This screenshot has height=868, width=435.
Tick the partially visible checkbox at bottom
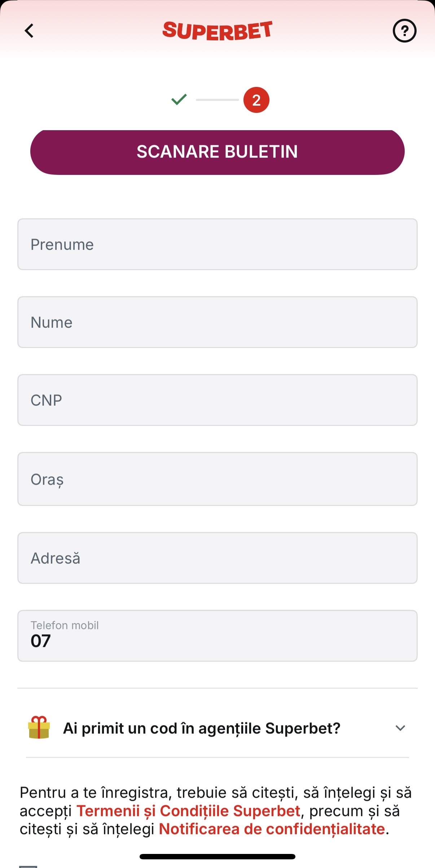(28, 866)
